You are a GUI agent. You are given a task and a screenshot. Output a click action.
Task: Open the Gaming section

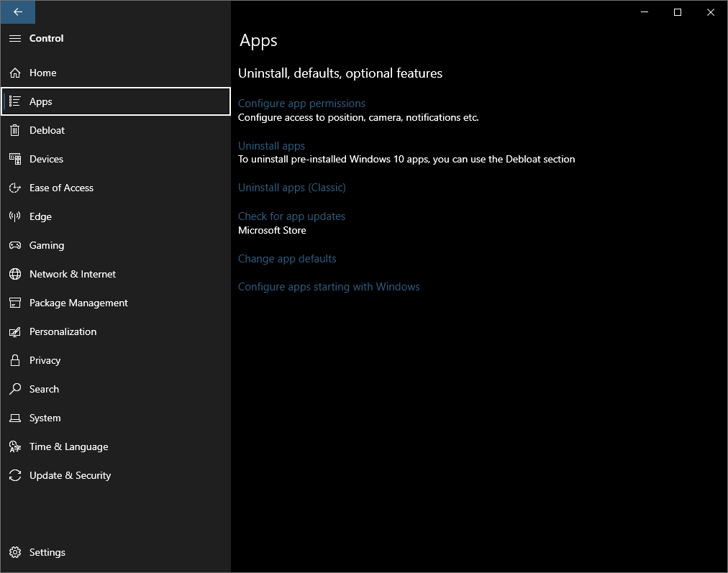pyautogui.click(x=116, y=245)
